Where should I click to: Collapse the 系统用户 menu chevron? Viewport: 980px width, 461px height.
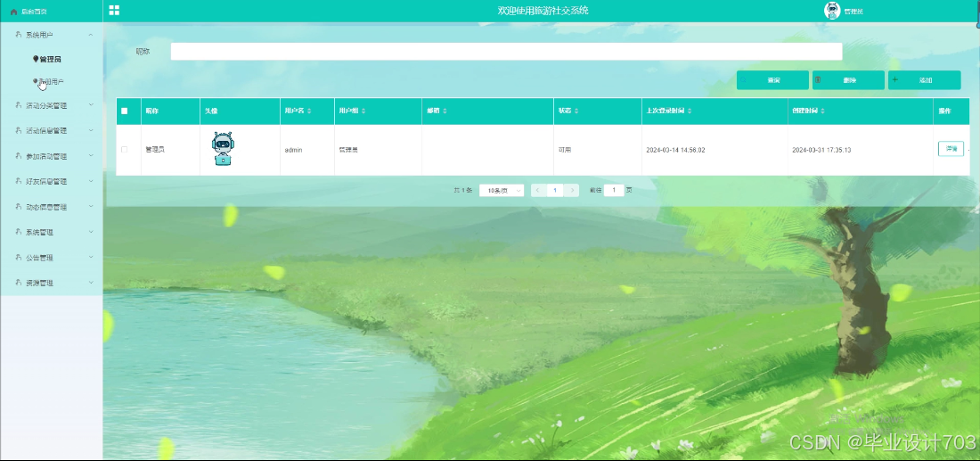click(x=91, y=35)
